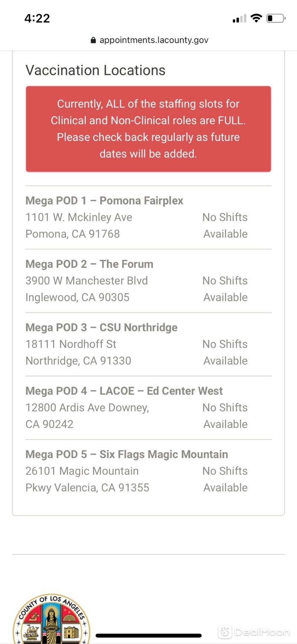The image size is (297, 644).
Task: Tap the appointments.lacounty.gov address bar
Action: pos(149,40)
